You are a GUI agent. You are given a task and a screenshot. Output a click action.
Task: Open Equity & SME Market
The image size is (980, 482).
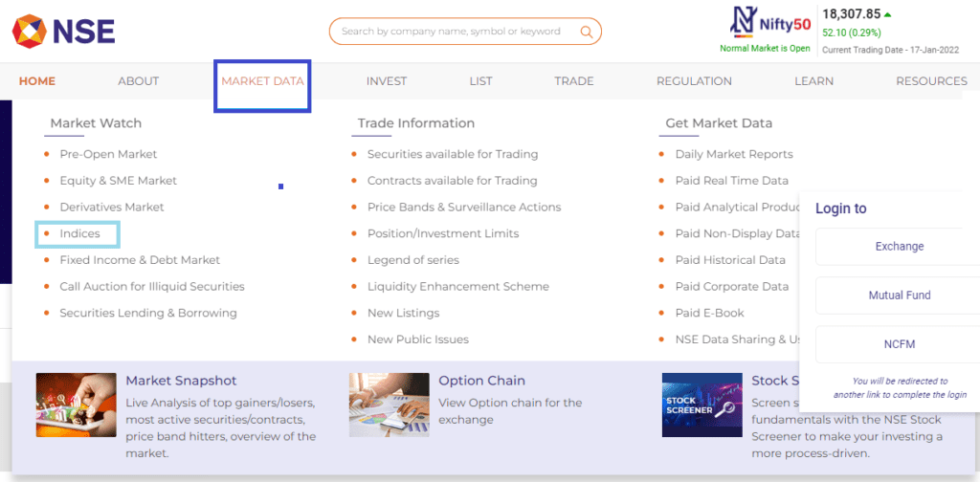(118, 181)
